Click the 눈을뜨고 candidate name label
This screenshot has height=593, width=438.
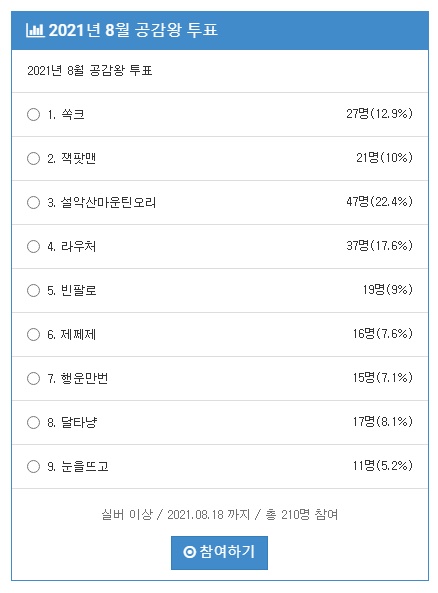tap(85, 466)
